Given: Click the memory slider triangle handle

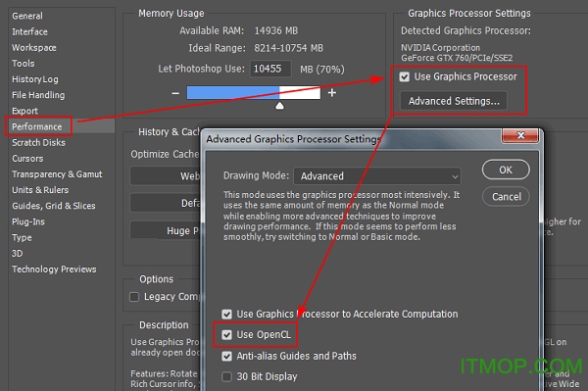Looking at the screenshot, I should (279, 106).
